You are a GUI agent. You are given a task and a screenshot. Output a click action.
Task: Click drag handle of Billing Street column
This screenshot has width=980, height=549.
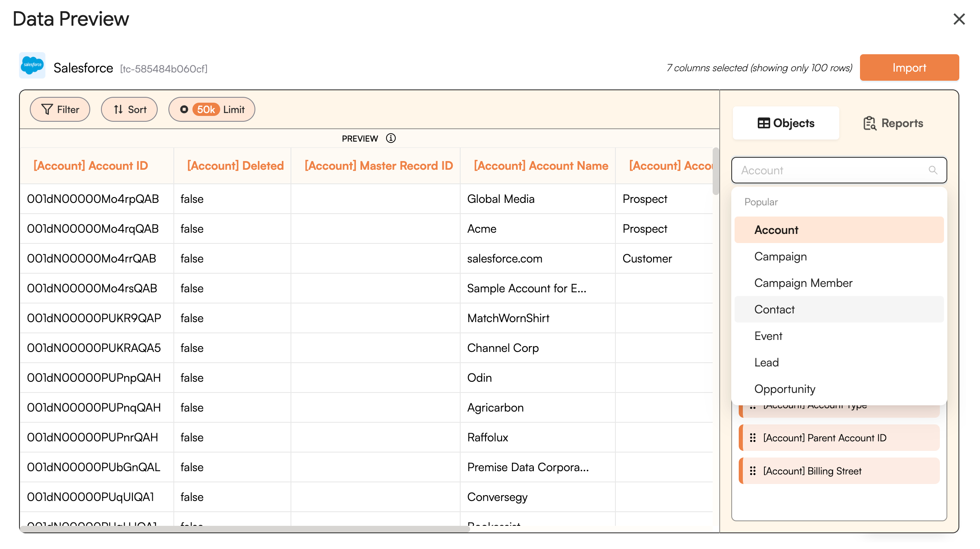pyautogui.click(x=753, y=471)
